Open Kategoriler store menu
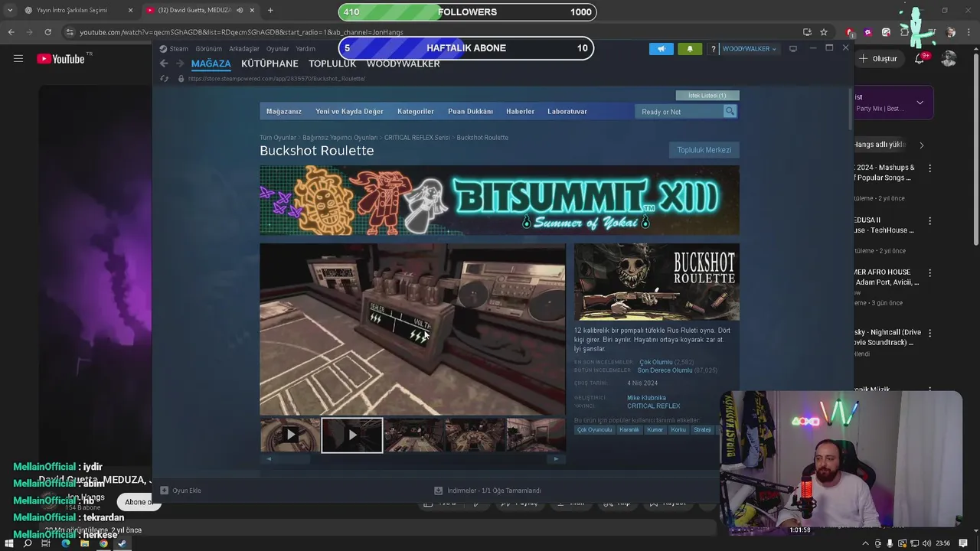The height and width of the screenshot is (551, 980). 416,112
